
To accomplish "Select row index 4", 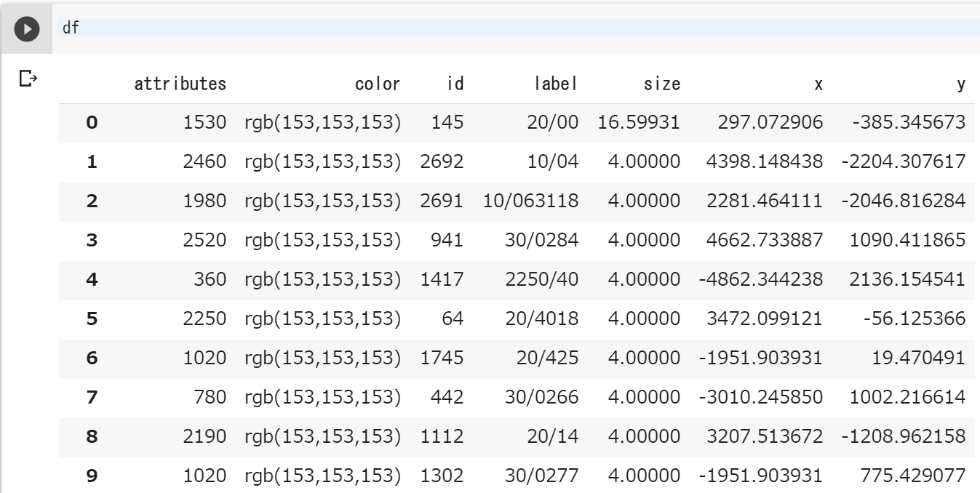I will (92, 280).
